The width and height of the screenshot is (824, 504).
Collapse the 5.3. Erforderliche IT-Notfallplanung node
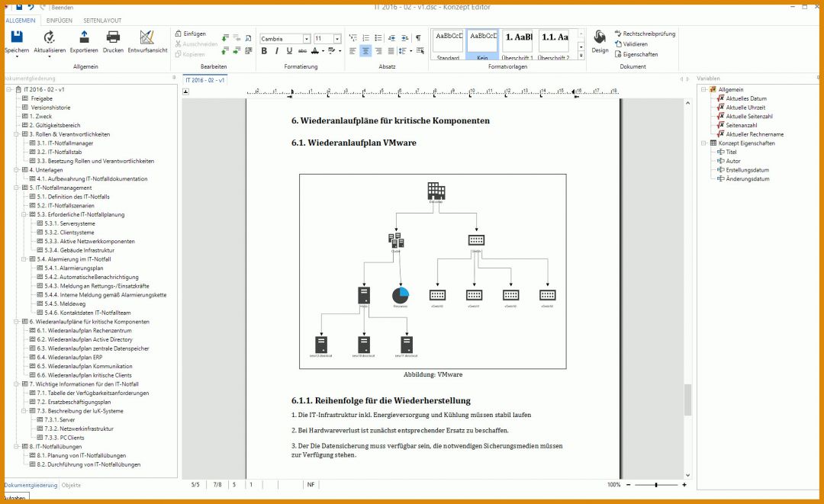click(24, 215)
